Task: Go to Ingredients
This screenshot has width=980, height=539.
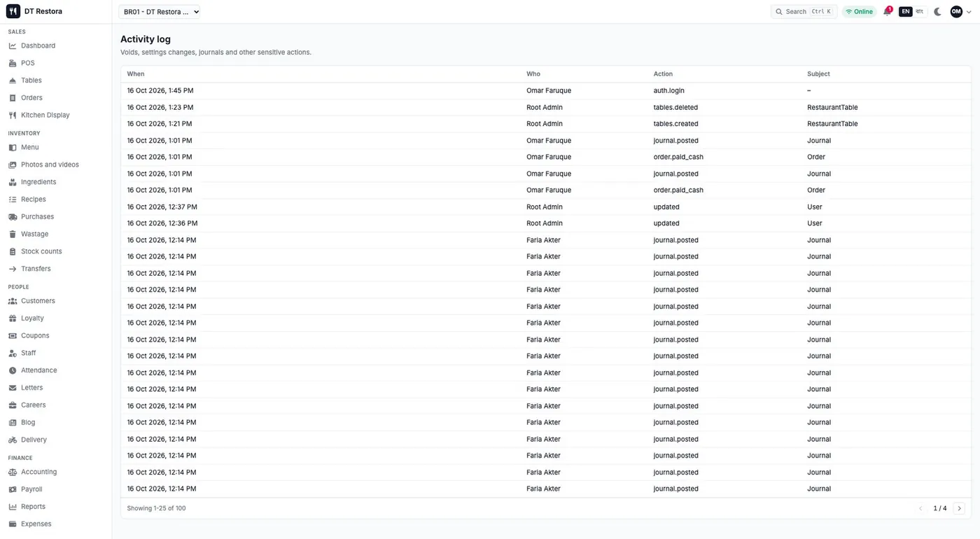Action: point(38,182)
